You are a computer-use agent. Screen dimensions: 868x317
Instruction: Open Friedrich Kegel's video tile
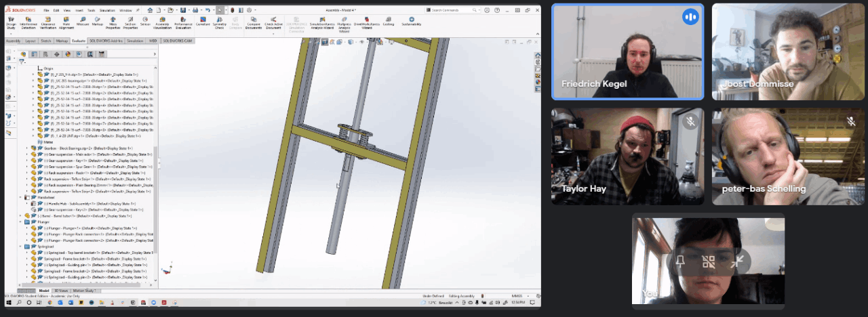coord(627,51)
